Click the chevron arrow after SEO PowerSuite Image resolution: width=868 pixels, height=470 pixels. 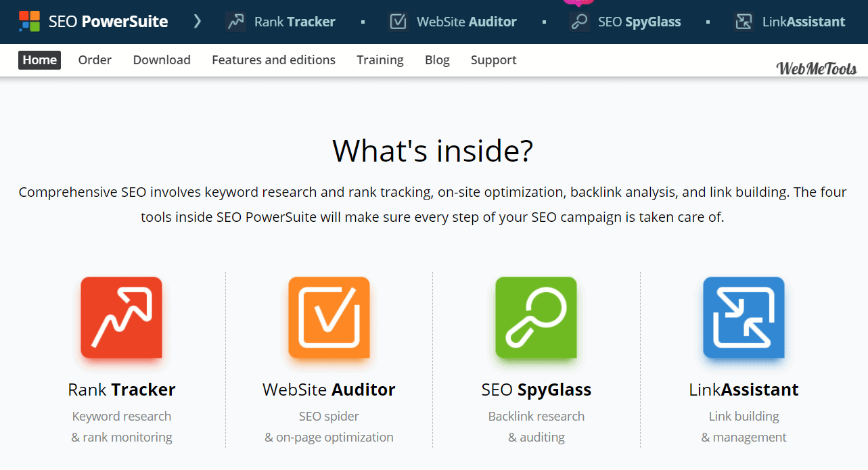click(x=197, y=22)
